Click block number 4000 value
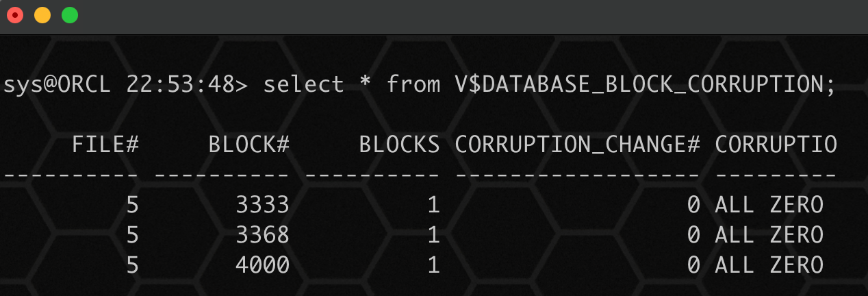 point(263,265)
